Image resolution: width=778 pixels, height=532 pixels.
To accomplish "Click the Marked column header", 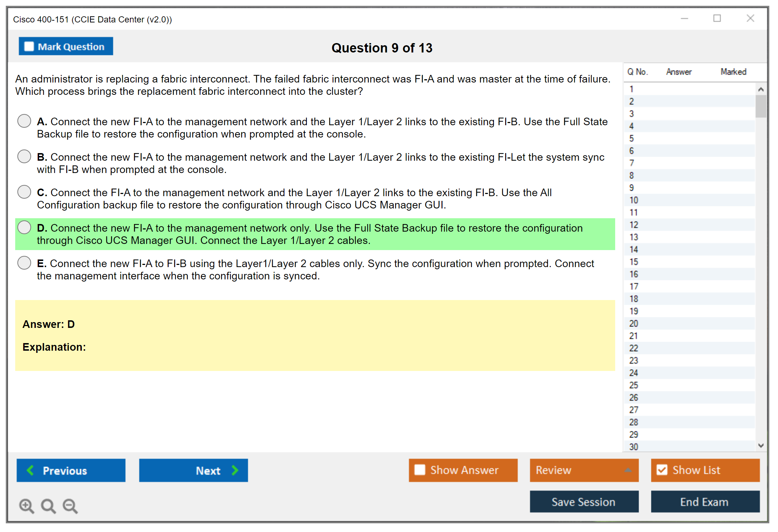I will coord(733,72).
